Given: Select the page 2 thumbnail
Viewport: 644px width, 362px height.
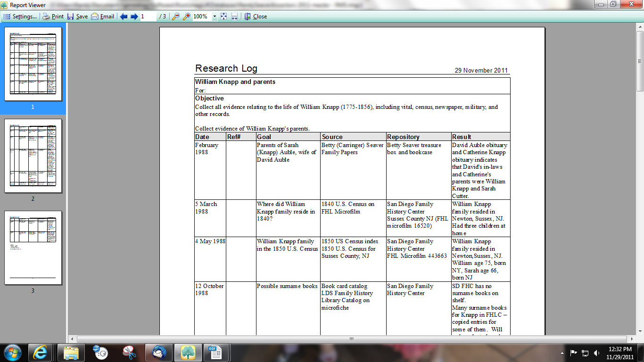Looking at the screenshot, I should (32, 156).
